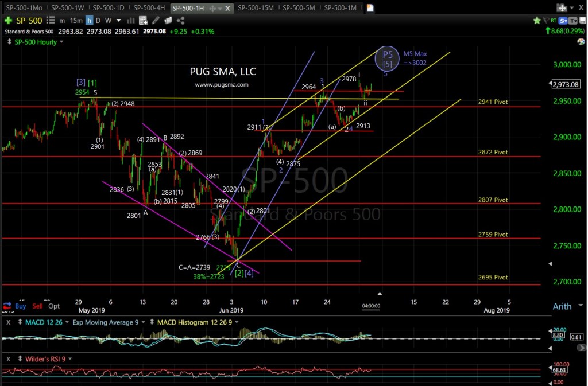This screenshot has width=588, height=386.
Task: Select the D daily interval
Action: 98,21
